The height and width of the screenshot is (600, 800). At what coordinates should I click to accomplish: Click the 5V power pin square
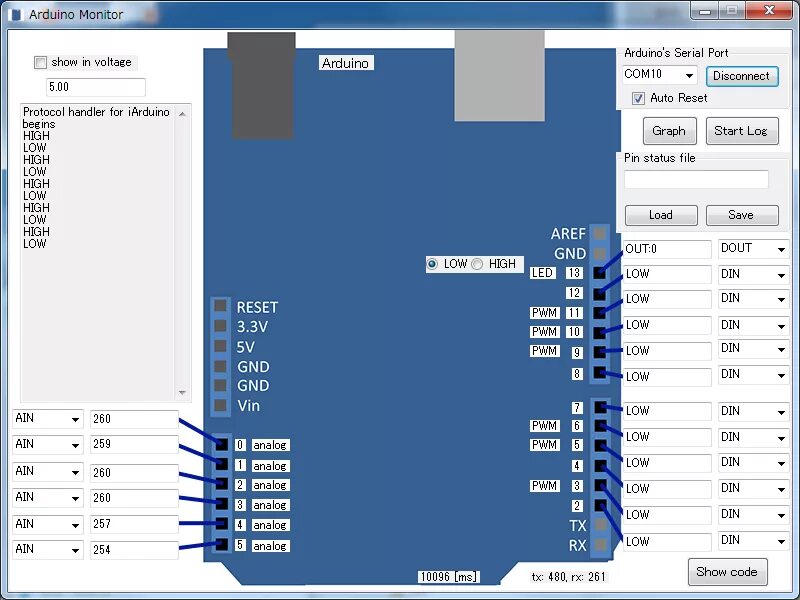[x=220, y=346]
